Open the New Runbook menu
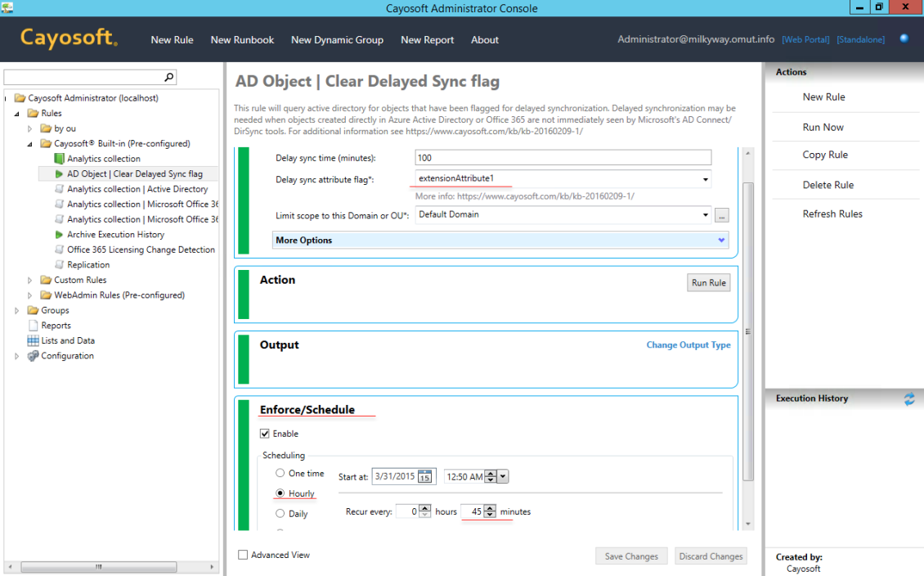The width and height of the screenshot is (924, 576). (x=242, y=39)
